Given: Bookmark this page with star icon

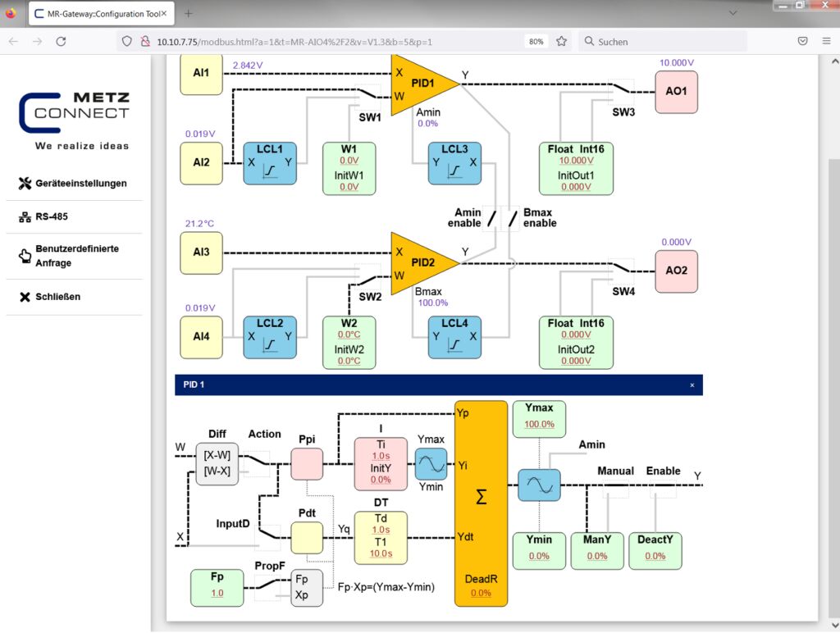Looking at the screenshot, I should (x=562, y=41).
